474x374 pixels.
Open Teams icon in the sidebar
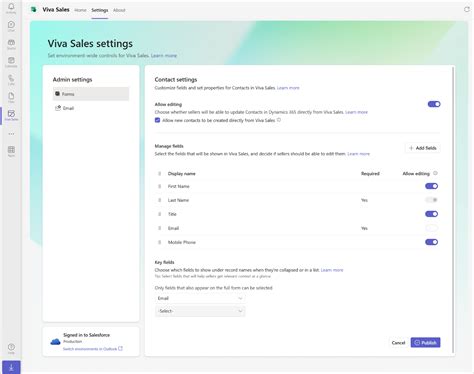(11, 44)
